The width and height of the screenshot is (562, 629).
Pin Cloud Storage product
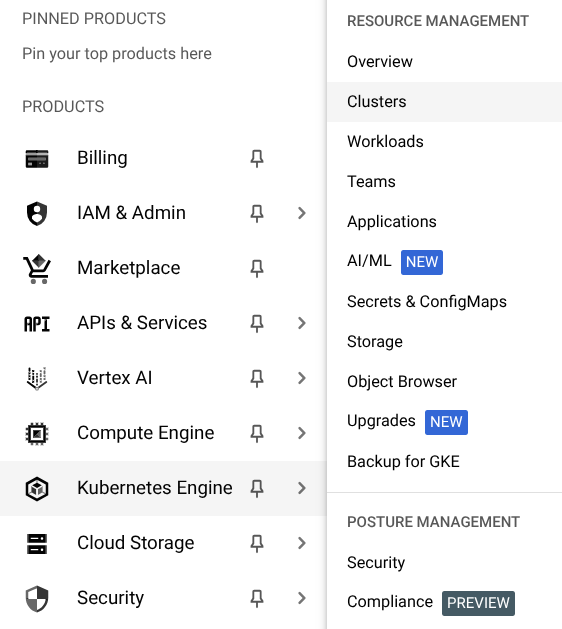pos(257,543)
